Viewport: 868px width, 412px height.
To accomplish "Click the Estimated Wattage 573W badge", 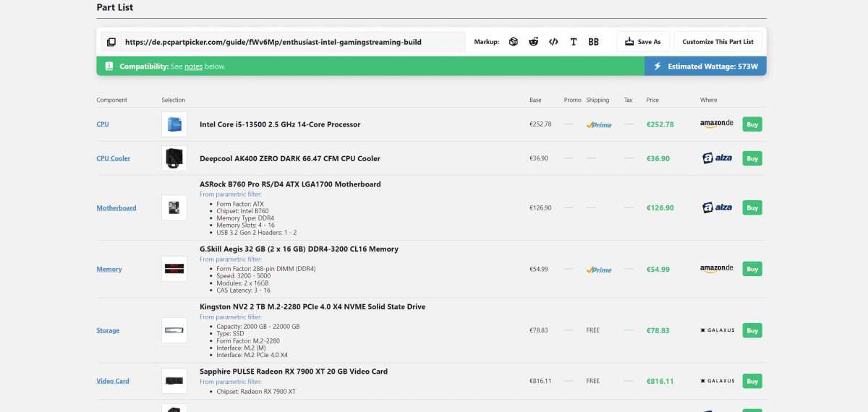I will coord(705,66).
